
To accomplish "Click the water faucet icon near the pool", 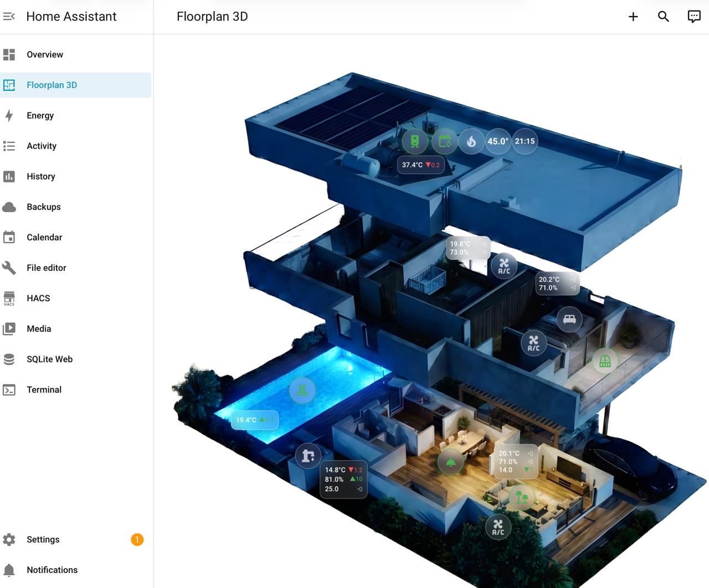I will pyautogui.click(x=308, y=456).
